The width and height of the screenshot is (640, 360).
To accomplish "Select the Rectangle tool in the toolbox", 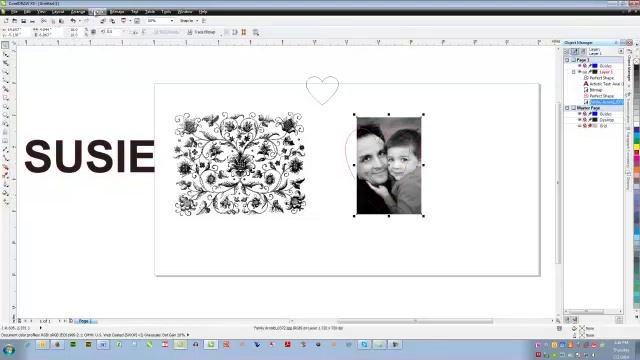I will [x=5, y=98].
